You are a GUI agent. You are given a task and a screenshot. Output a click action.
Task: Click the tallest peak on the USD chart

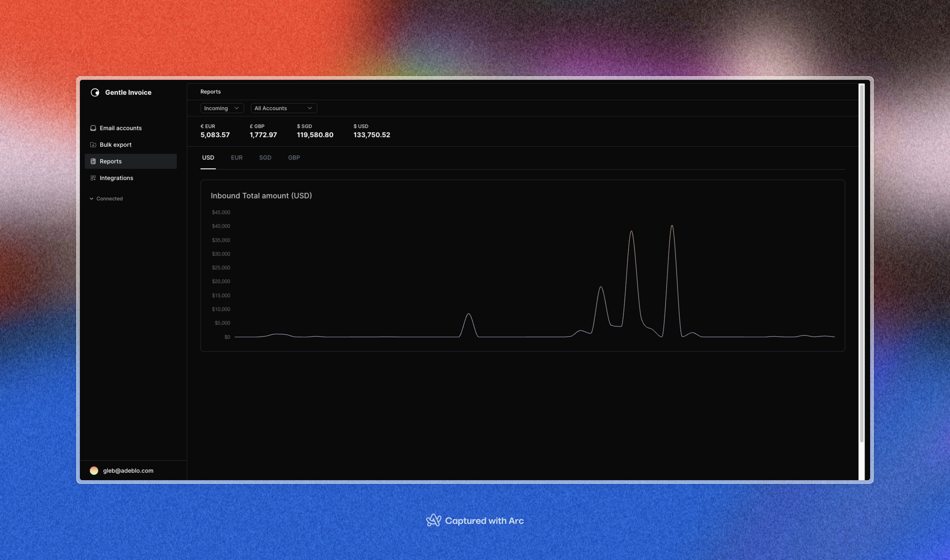[x=672, y=226]
